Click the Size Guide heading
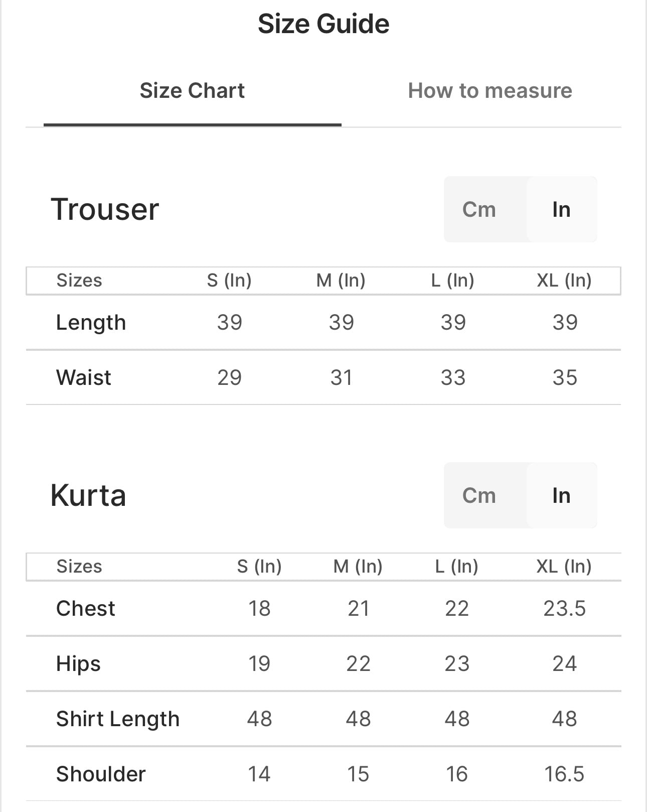Viewport: 647px width, 812px height. (323, 24)
